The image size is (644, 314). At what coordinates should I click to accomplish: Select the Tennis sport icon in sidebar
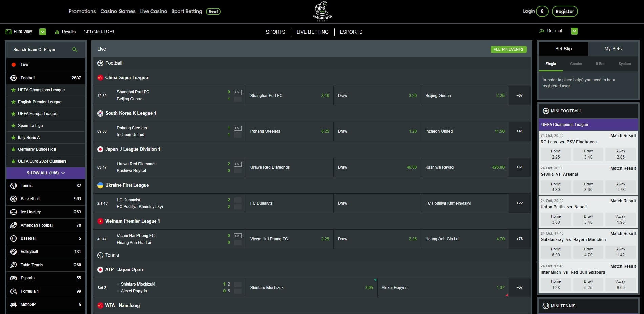click(x=14, y=186)
